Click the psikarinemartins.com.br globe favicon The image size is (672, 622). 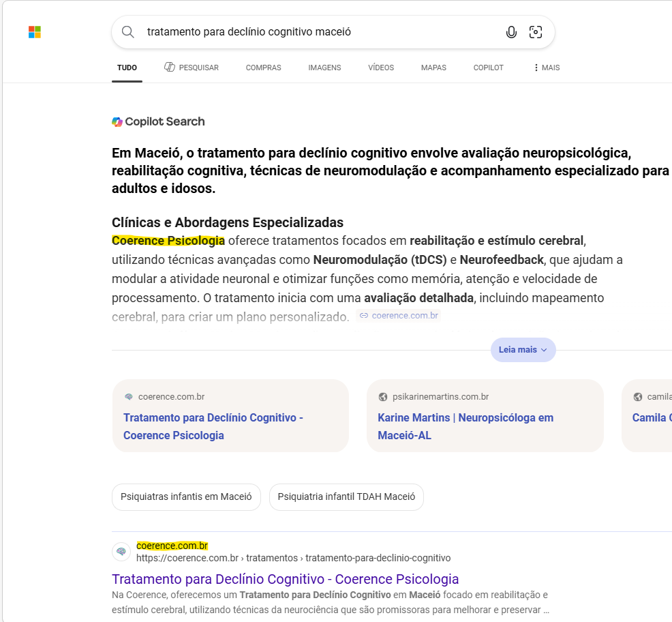[383, 397]
